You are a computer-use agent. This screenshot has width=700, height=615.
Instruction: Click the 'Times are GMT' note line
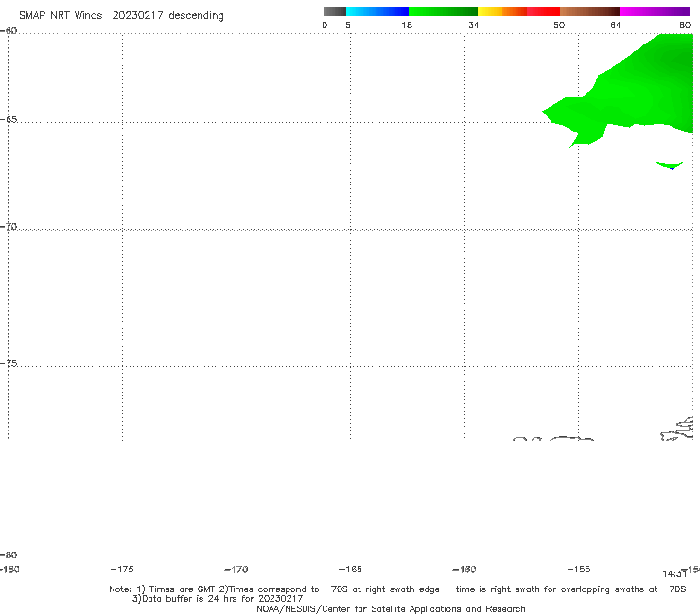397,589
